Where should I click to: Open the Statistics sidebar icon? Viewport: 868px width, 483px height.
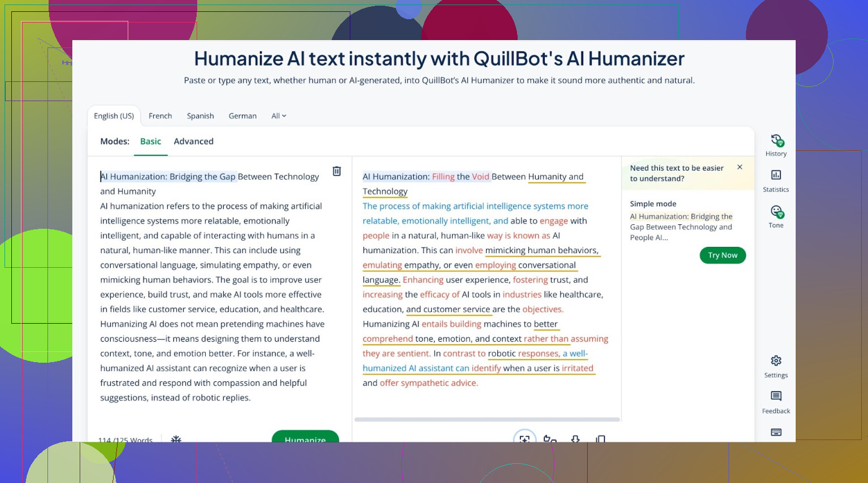point(776,176)
